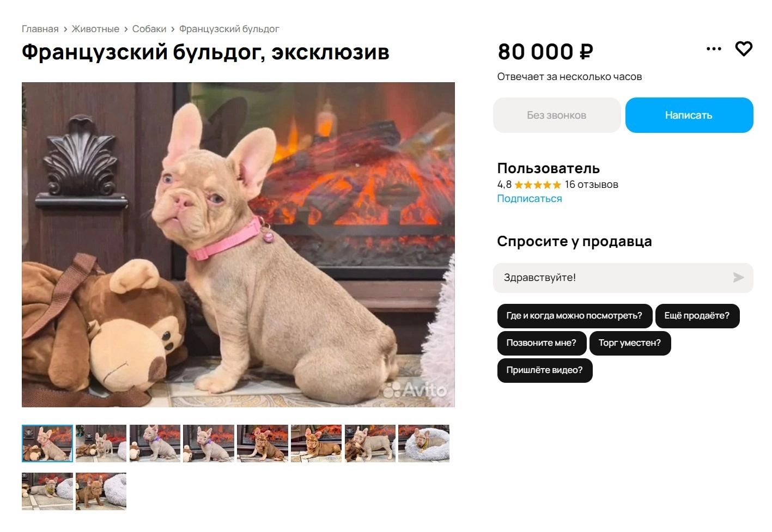Open the main bulldog photo
This screenshot has width=772, height=532.
coord(238,244)
